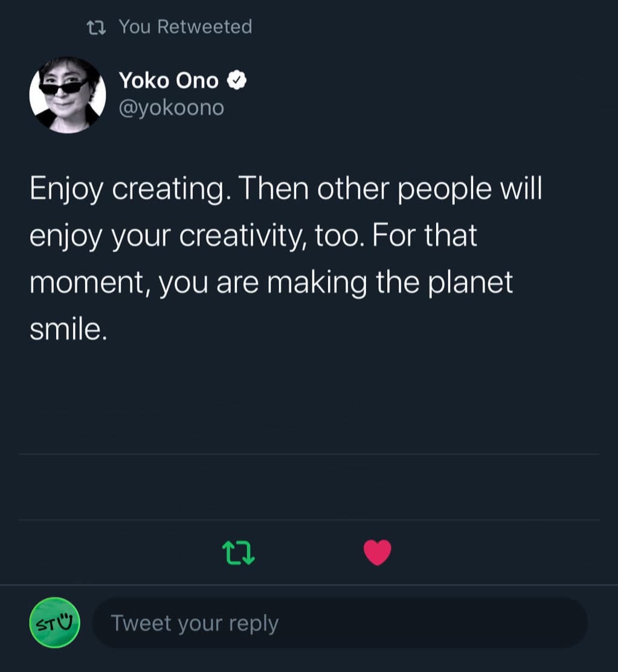Click the word "smile." ending the tweet
The image size is (618, 672).
coord(68,329)
